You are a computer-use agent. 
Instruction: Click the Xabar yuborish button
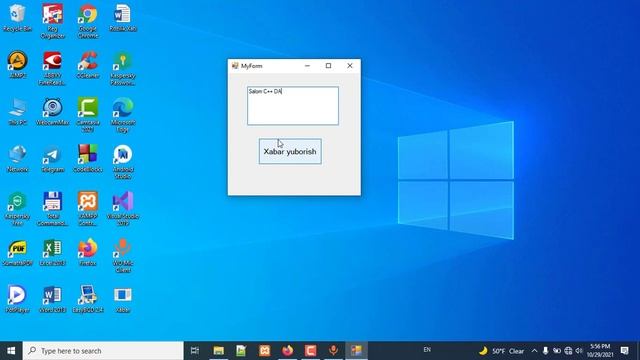(x=290, y=151)
